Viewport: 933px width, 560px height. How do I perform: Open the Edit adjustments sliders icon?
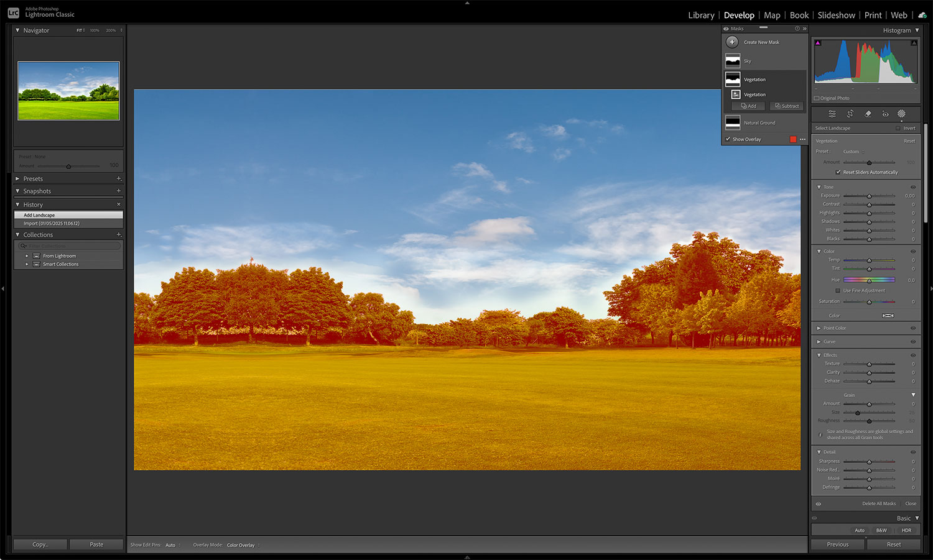(832, 114)
